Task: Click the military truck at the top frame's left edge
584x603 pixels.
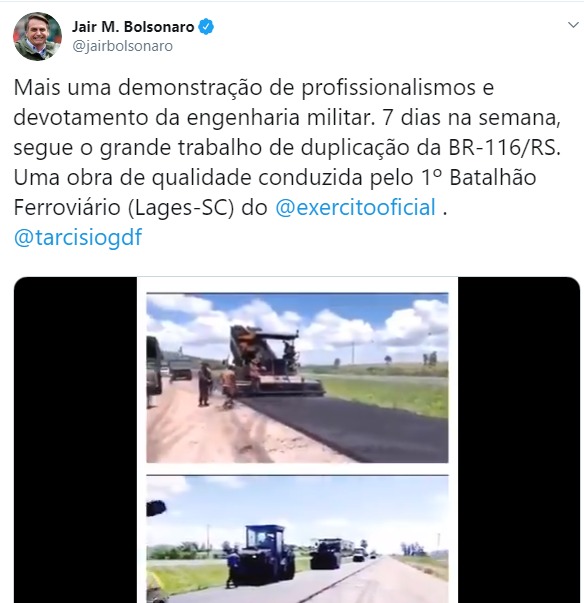Action: pos(154,366)
